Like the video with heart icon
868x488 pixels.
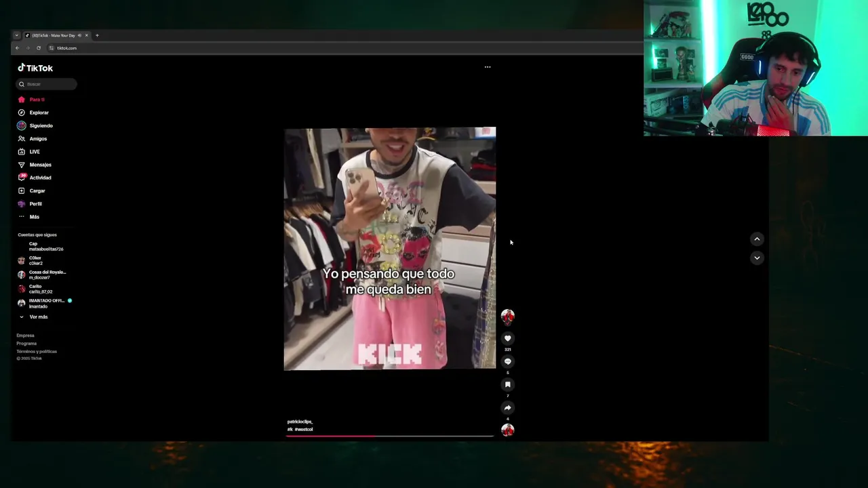[x=507, y=338]
